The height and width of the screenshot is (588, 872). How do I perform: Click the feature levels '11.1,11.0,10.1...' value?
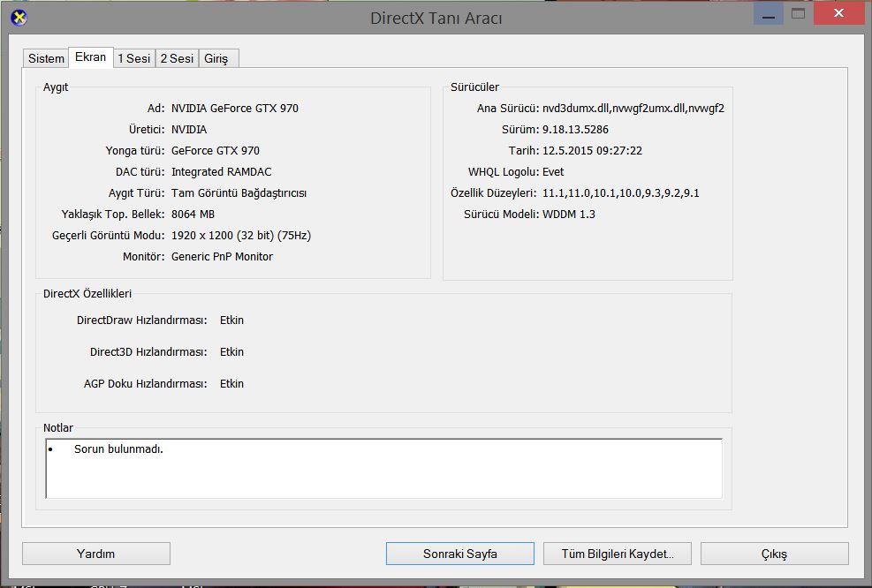(620, 192)
